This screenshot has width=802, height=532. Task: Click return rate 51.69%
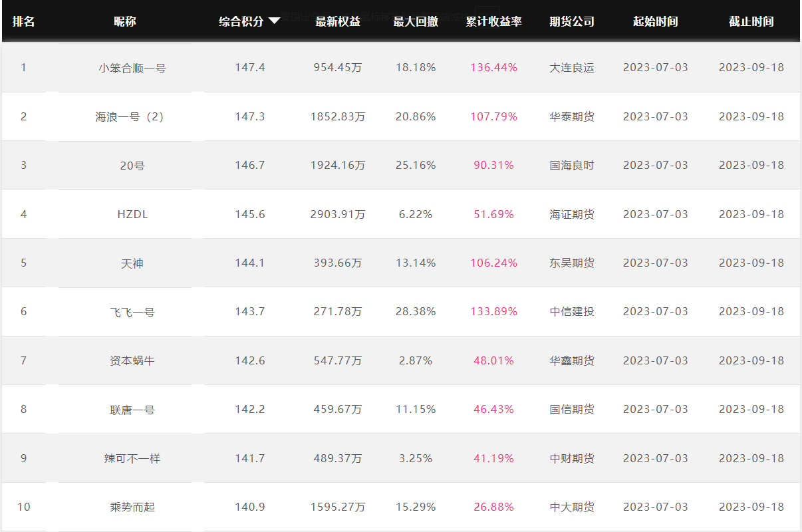click(x=493, y=214)
